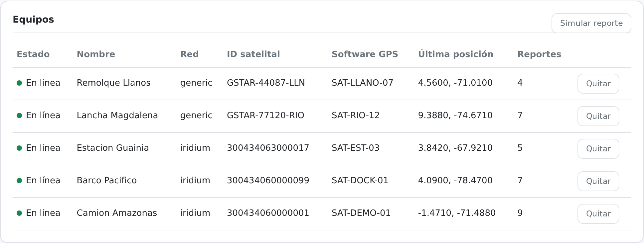
Task: Click satellite ID 300434060000099
Action: (268, 181)
